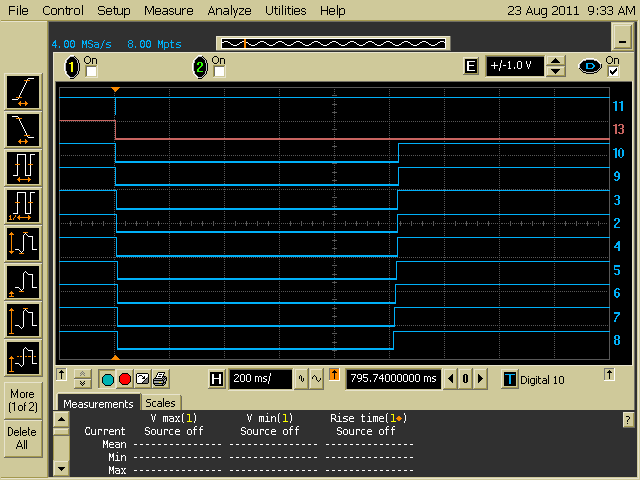The width and height of the screenshot is (640, 480).
Task: Click the 4.00 MSa/s sample rate text
Action: pyautogui.click(x=82, y=44)
